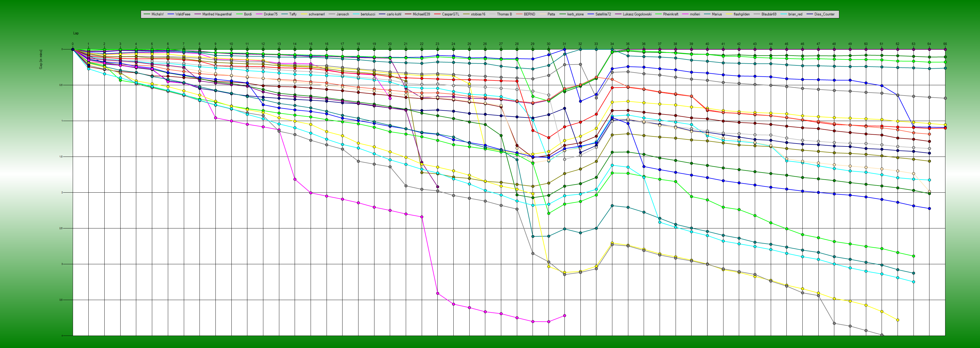
Task: Click the Patta legend label
Action: click(551, 14)
